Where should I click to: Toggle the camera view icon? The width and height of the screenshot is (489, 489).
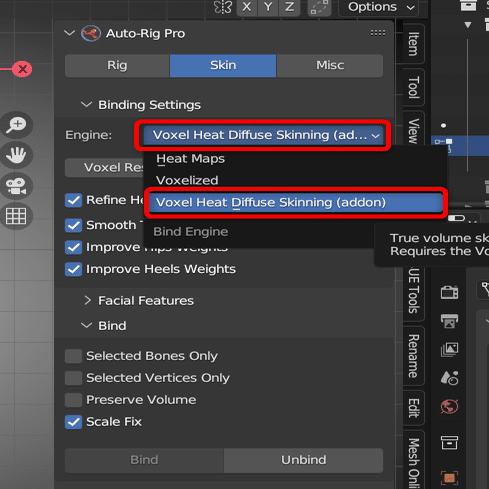16,186
